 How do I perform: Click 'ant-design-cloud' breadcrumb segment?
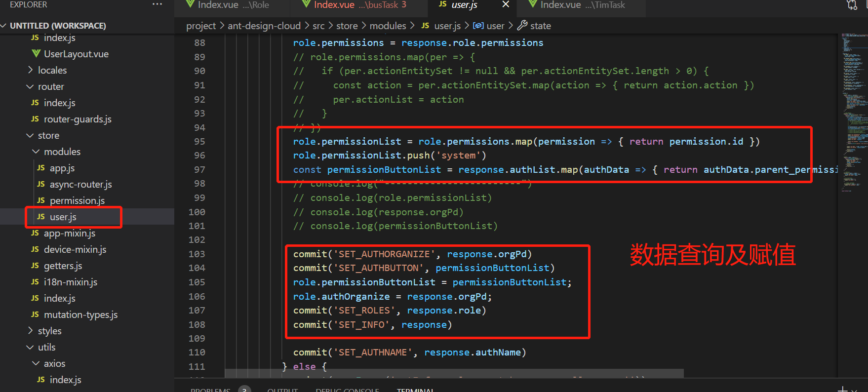pos(264,26)
